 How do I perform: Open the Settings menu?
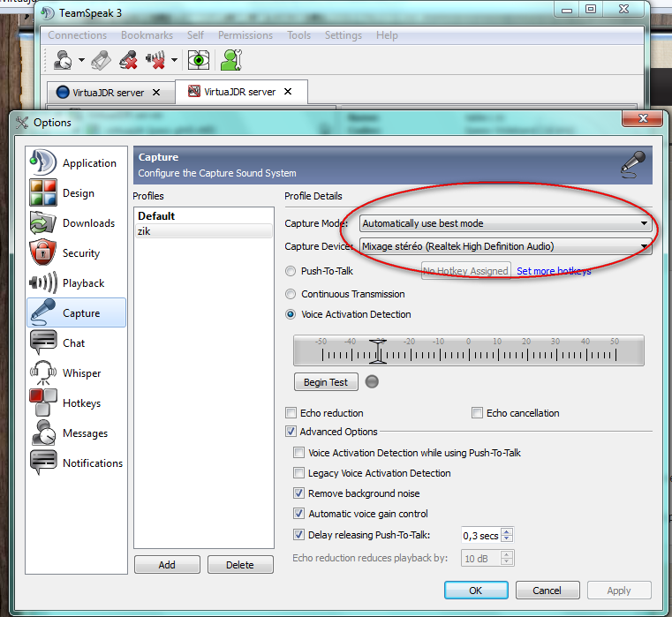point(344,35)
